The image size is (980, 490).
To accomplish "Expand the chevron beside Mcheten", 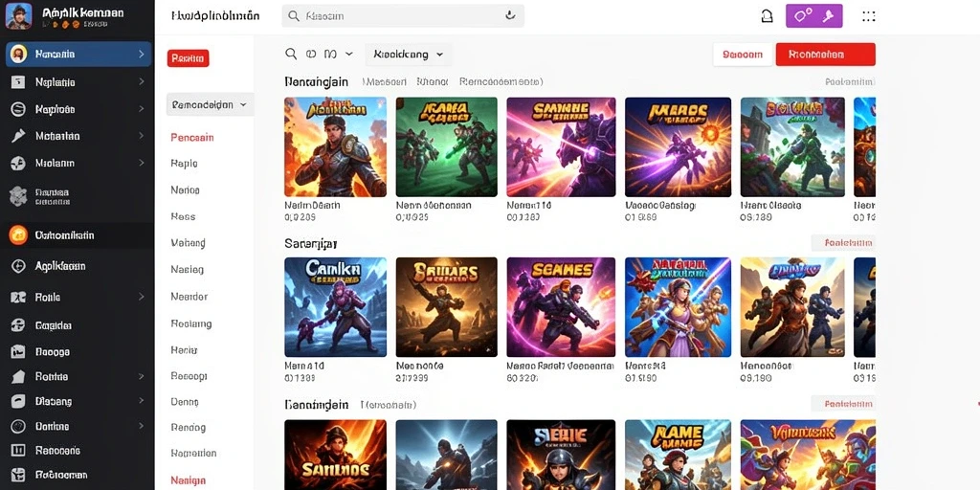I will (x=142, y=136).
